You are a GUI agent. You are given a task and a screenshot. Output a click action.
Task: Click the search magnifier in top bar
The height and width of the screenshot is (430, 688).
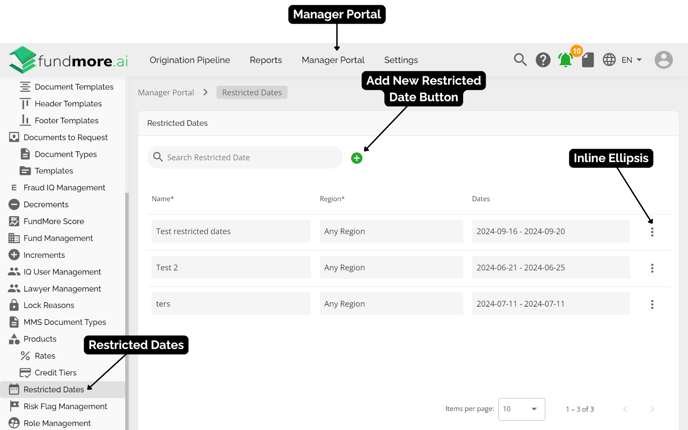pos(520,60)
